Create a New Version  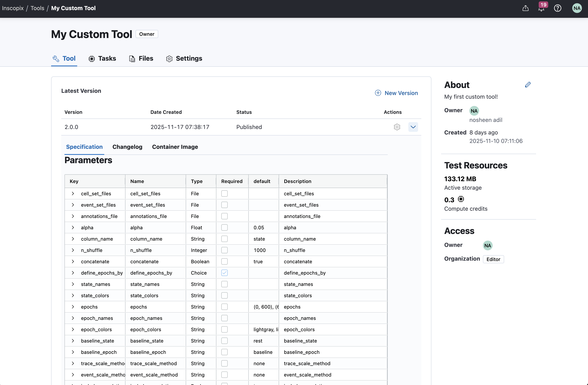[396, 93]
